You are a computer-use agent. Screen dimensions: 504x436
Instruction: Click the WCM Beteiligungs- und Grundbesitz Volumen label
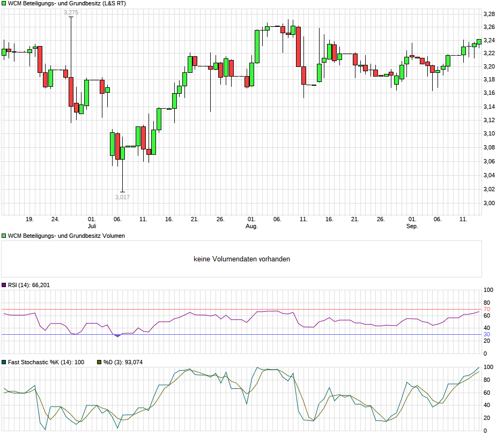(x=66, y=236)
